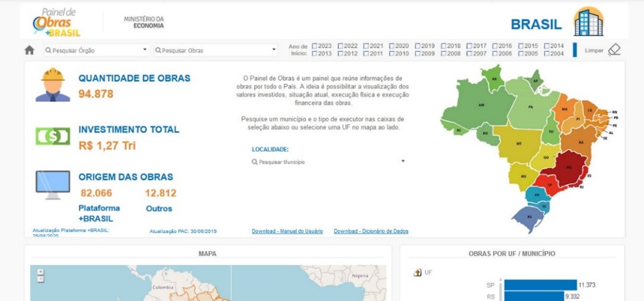Tick the 2019 year checkbox
Image resolution: width=644 pixels, height=301 pixels.
point(418,46)
